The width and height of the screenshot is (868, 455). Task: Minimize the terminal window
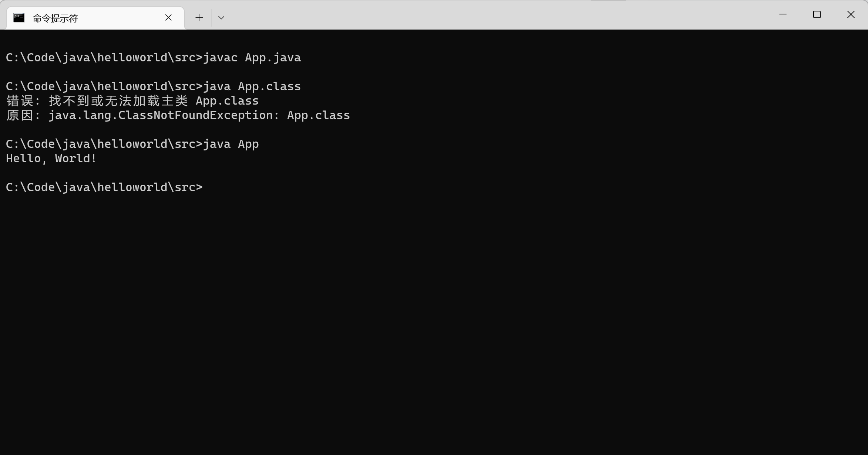click(x=783, y=14)
